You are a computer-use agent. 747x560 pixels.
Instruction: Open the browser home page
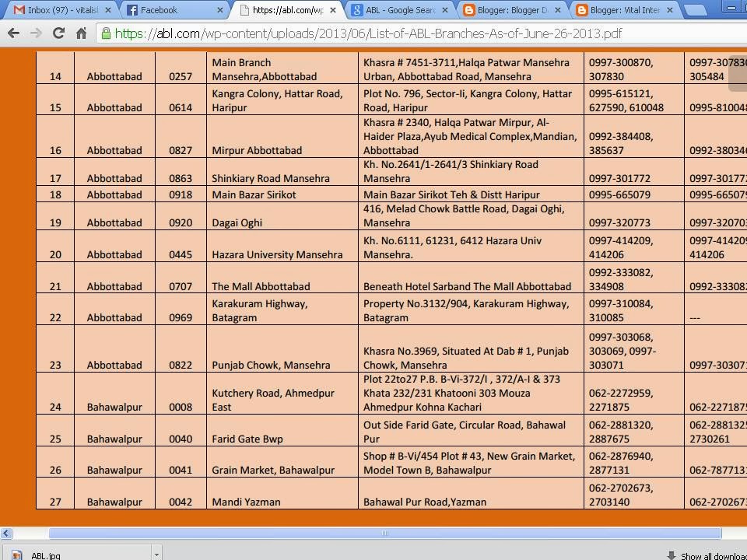(82, 33)
